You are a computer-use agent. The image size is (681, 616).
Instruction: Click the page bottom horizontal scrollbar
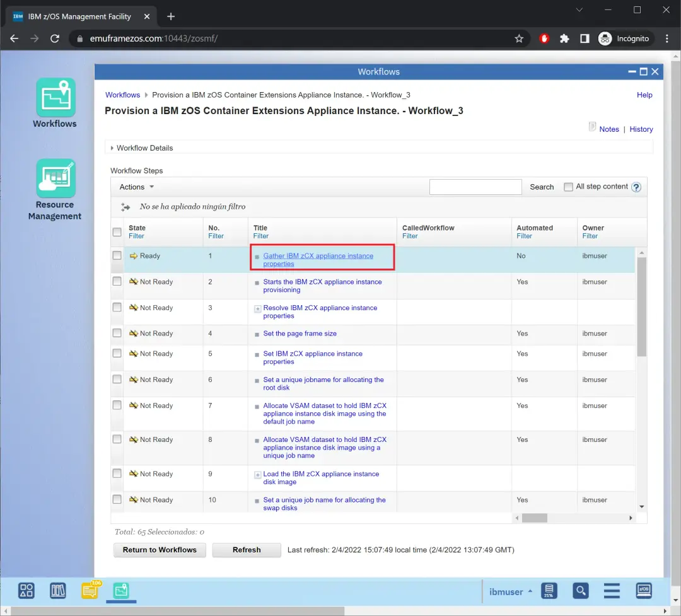177,611
